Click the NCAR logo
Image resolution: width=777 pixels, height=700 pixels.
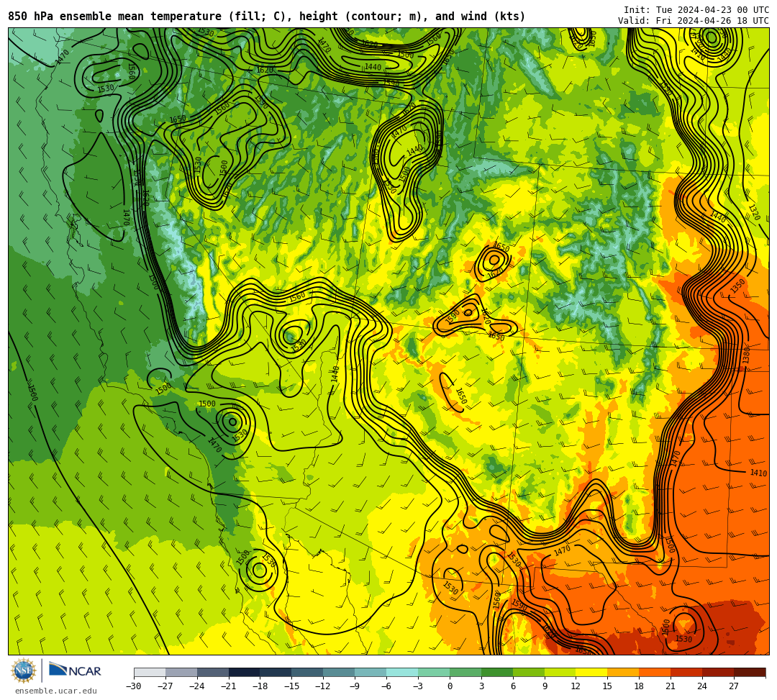(75, 671)
